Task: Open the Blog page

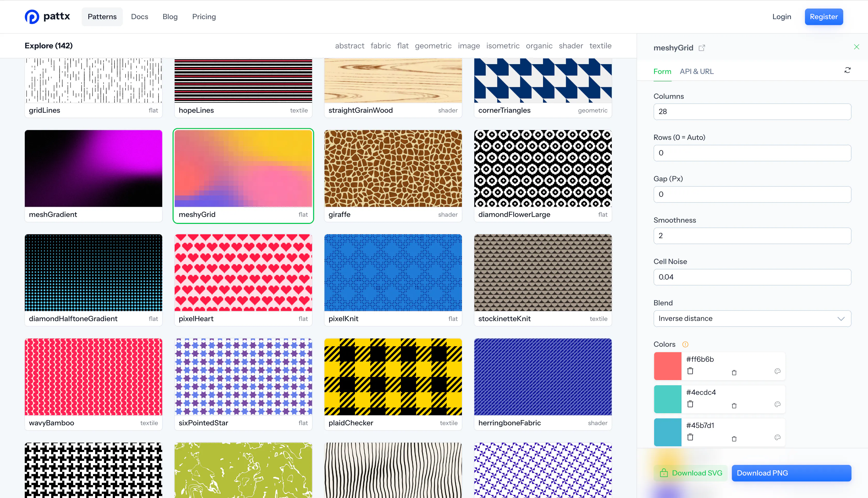Action: point(170,17)
